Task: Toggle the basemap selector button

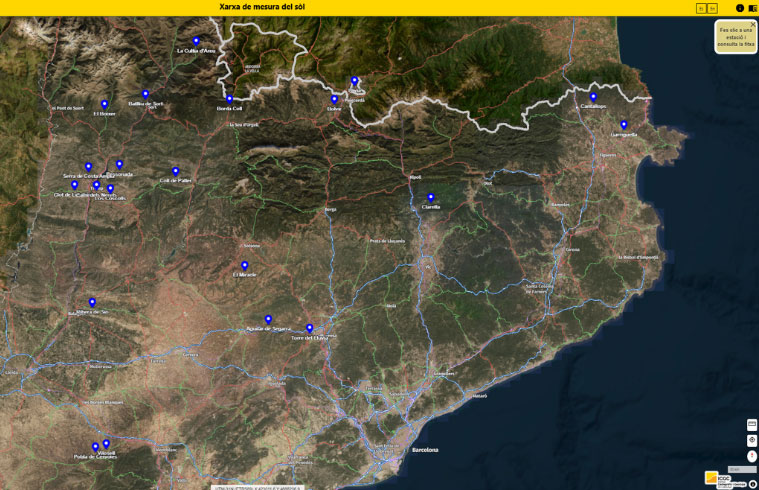Action: point(752,425)
